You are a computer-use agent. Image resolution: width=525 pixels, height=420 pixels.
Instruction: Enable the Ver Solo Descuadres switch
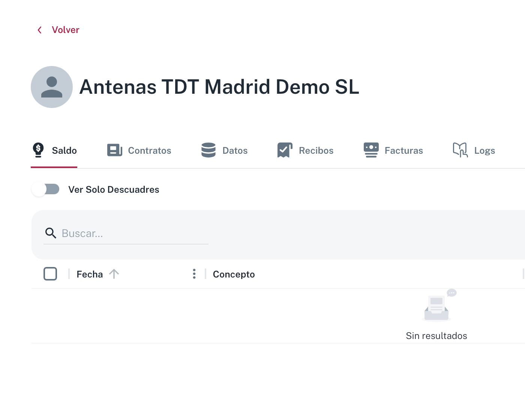[x=45, y=189]
